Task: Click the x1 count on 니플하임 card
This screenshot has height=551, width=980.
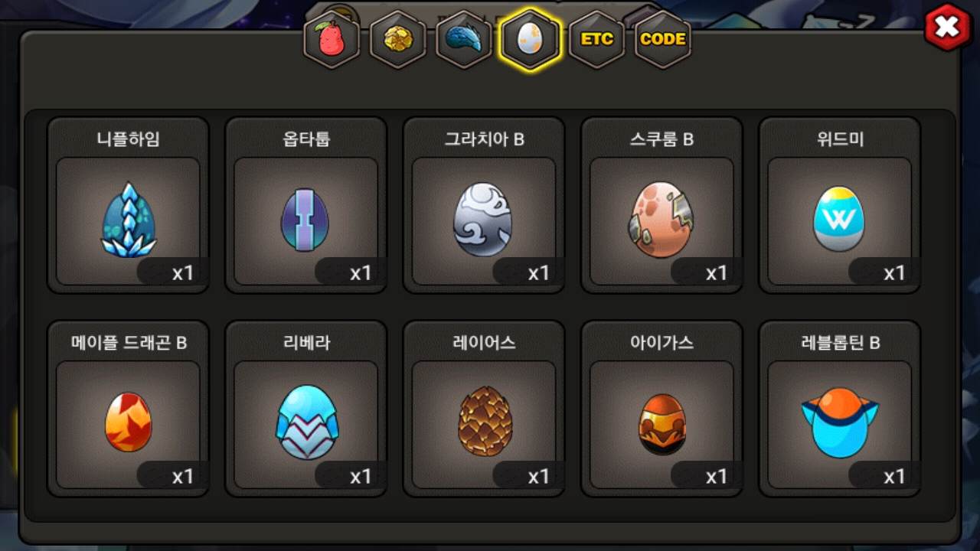Action: click(183, 273)
